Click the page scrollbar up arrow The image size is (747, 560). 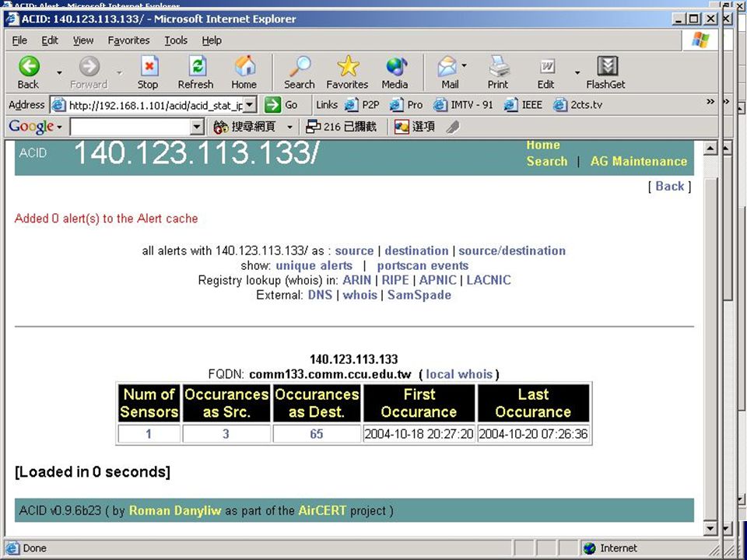pyautogui.click(x=710, y=148)
